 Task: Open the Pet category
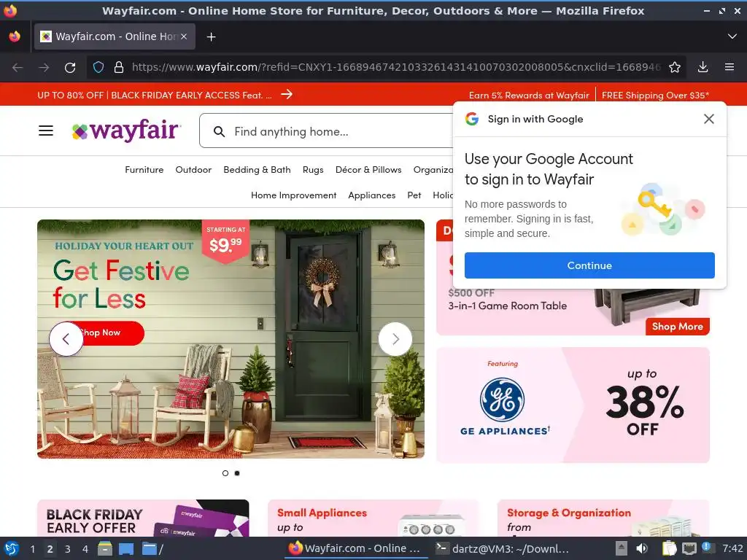pos(414,195)
